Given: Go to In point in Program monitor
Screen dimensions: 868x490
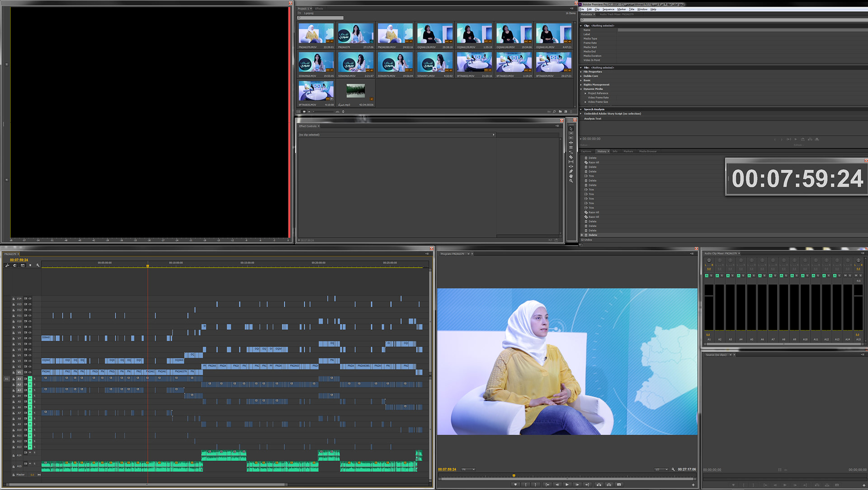Looking at the screenshot, I should point(547,485).
